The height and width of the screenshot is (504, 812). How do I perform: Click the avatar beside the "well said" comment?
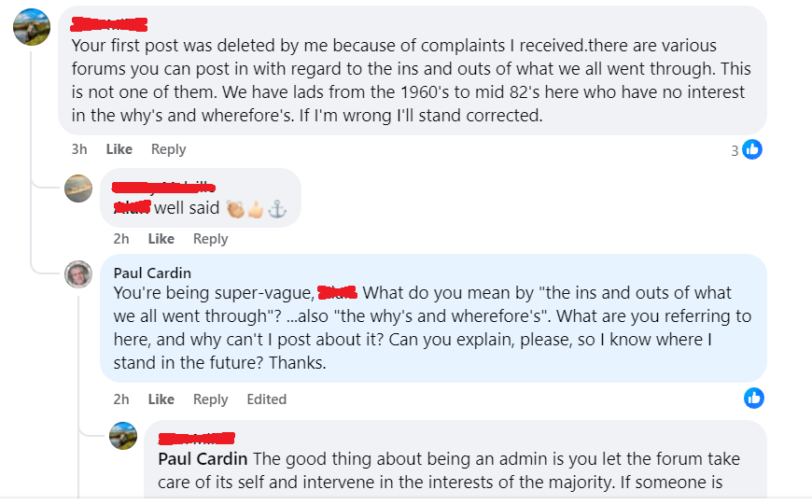78,188
